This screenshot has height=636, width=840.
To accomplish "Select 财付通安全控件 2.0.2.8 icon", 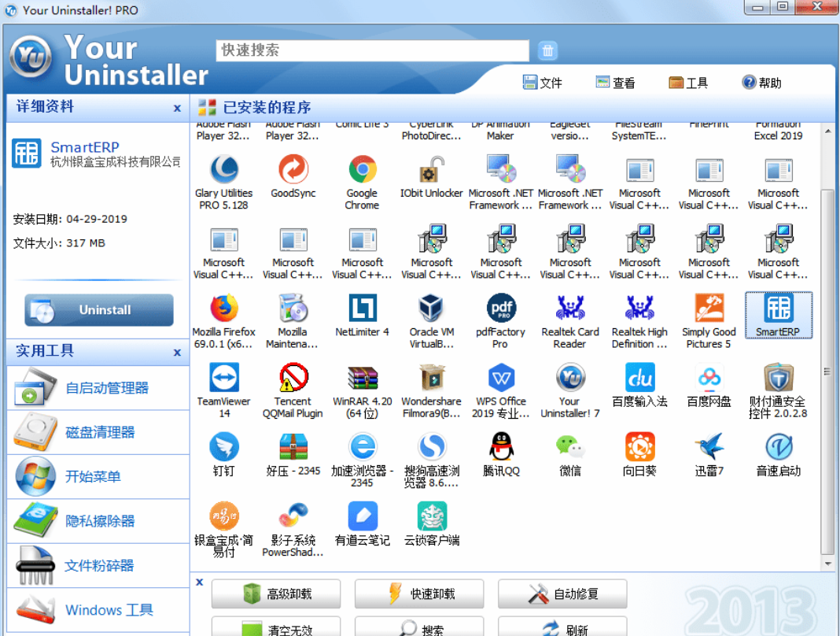I will click(x=779, y=378).
